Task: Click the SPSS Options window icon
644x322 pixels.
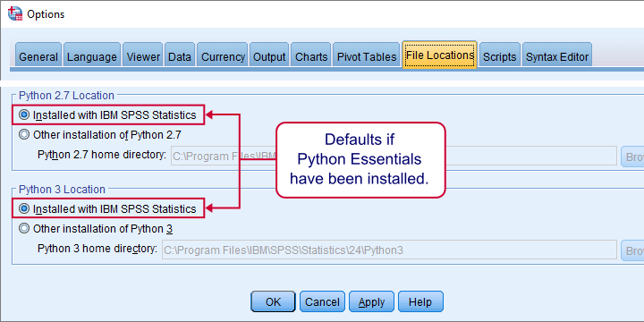Action: (15, 13)
